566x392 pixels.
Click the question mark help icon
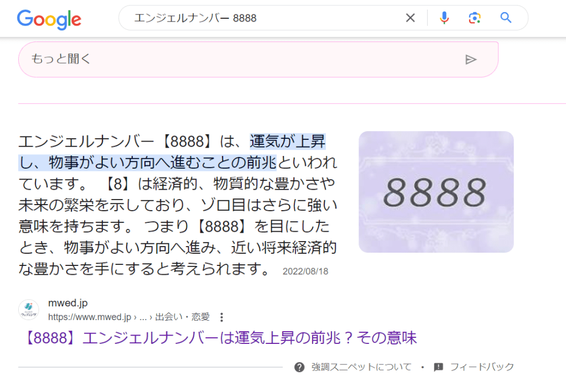(299, 367)
